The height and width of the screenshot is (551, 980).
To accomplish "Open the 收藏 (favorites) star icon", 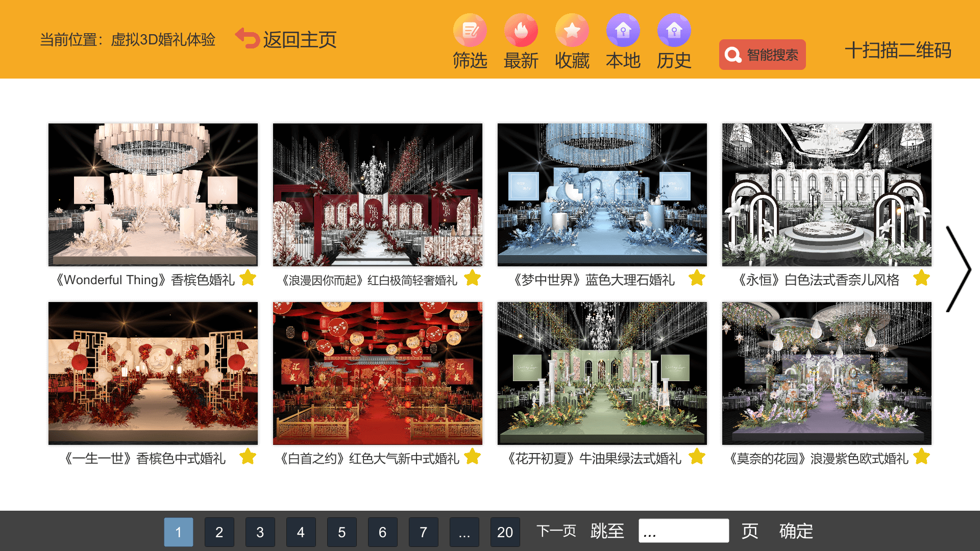I will coord(572,31).
